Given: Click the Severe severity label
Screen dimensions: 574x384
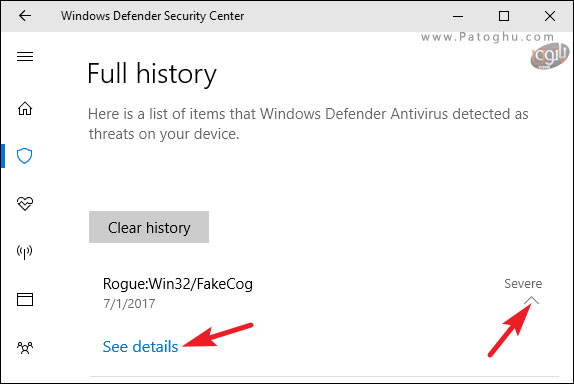Looking at the screenshot, I should [x=523, y=284].
